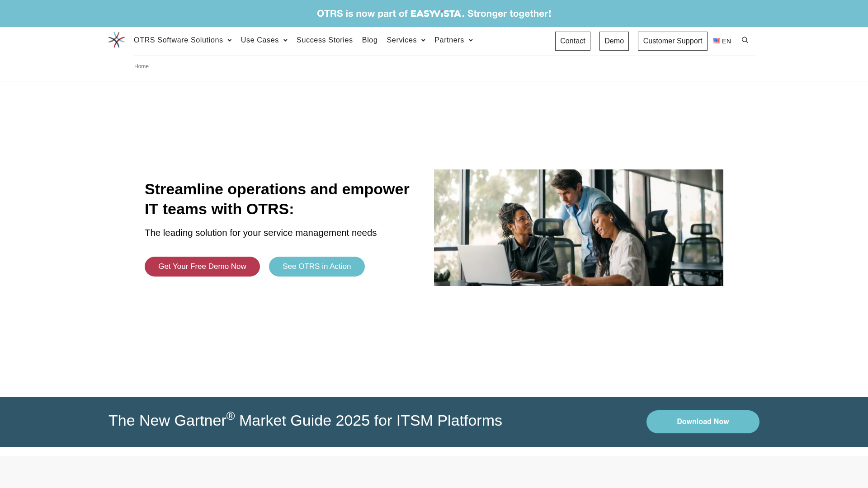Click the Demo button
868x488 pixels.
point(613,41)
